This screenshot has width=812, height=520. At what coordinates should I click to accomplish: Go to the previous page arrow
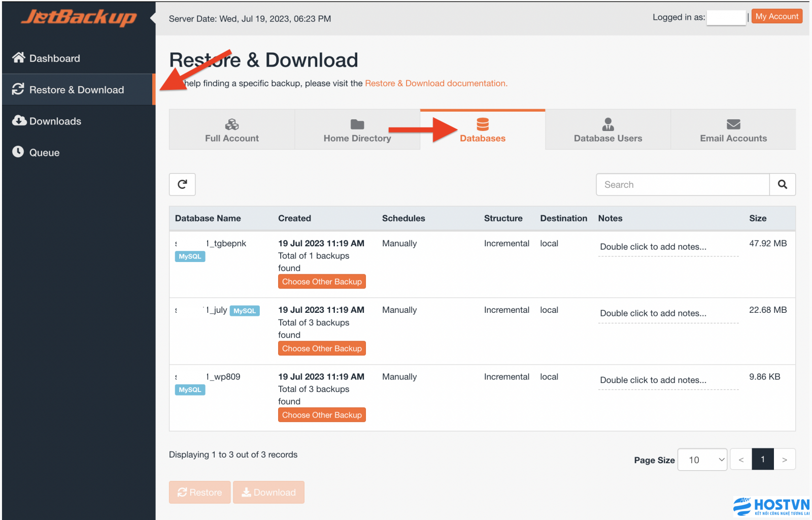click(x=741, y=460)
